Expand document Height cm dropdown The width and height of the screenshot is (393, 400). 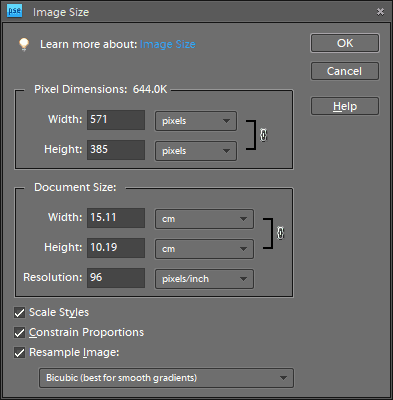coord(204,249)
